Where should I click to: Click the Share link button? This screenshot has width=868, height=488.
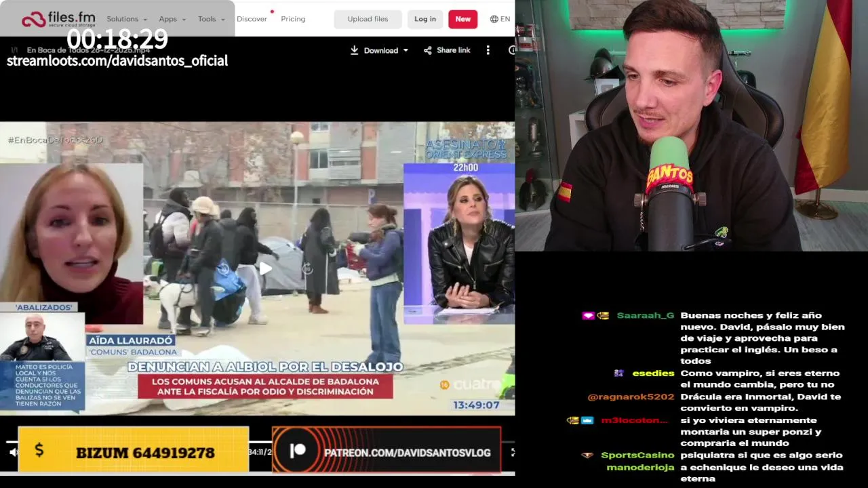[447, 50]
